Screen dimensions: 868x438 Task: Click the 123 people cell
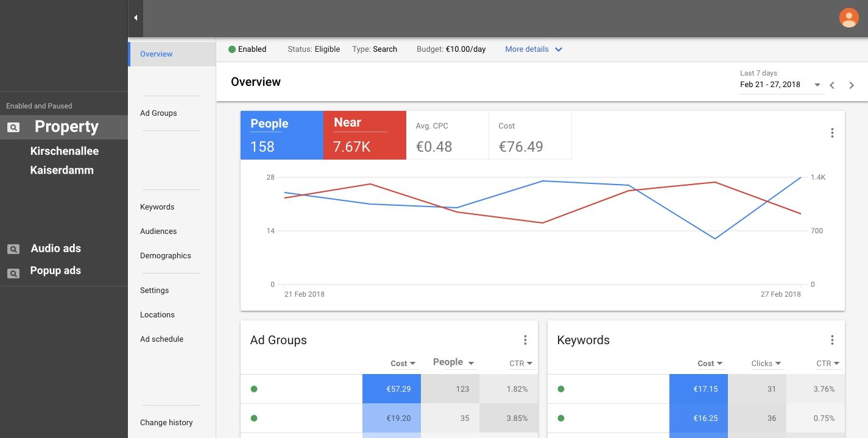tap(450, 389)
